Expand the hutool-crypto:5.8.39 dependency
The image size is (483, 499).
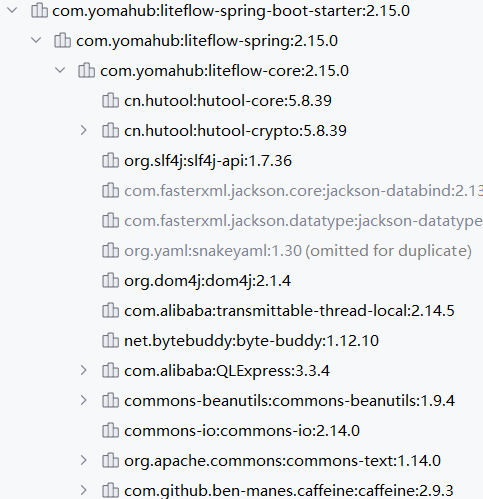point(84,130)
